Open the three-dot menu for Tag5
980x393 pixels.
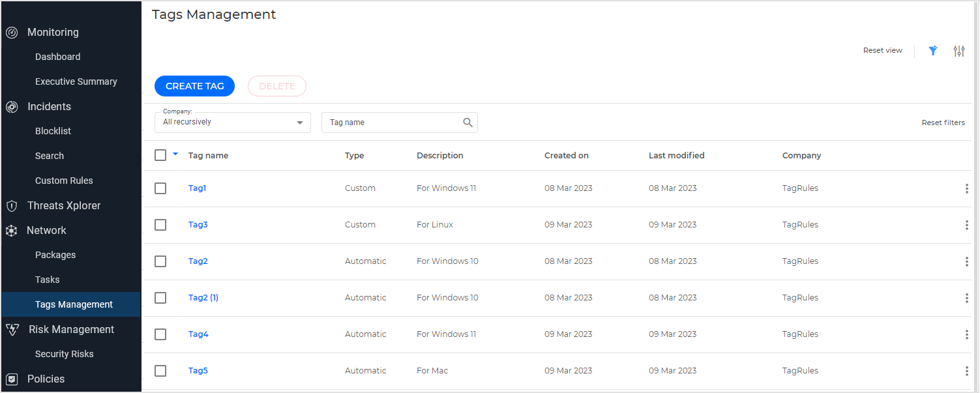[x=966, y=371]
